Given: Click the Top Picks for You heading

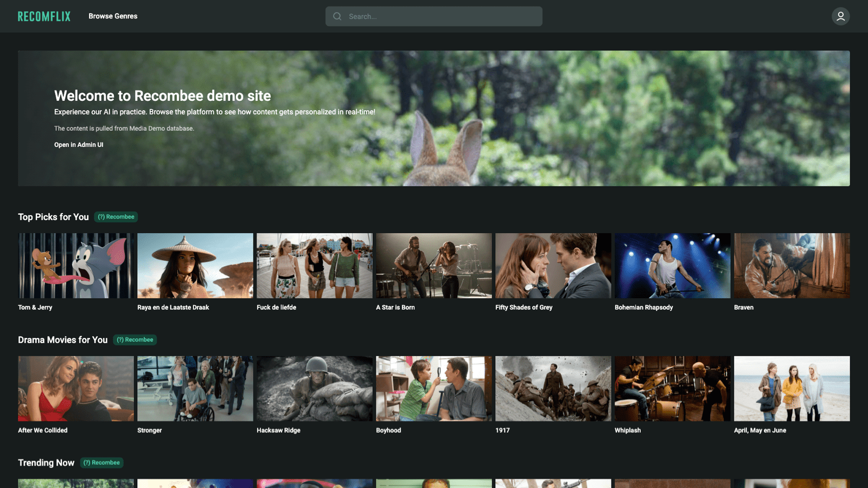Looking at the screenshot, I should 53,217.
